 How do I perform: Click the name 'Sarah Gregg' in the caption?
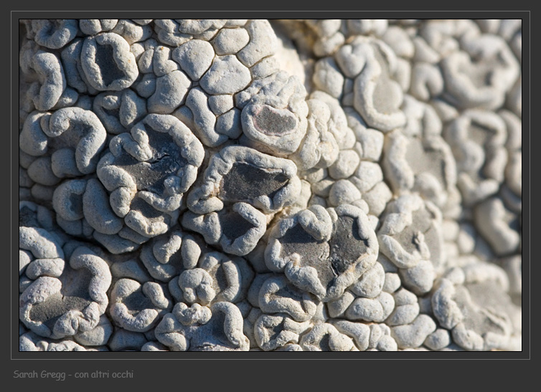[x=39, y=374]
